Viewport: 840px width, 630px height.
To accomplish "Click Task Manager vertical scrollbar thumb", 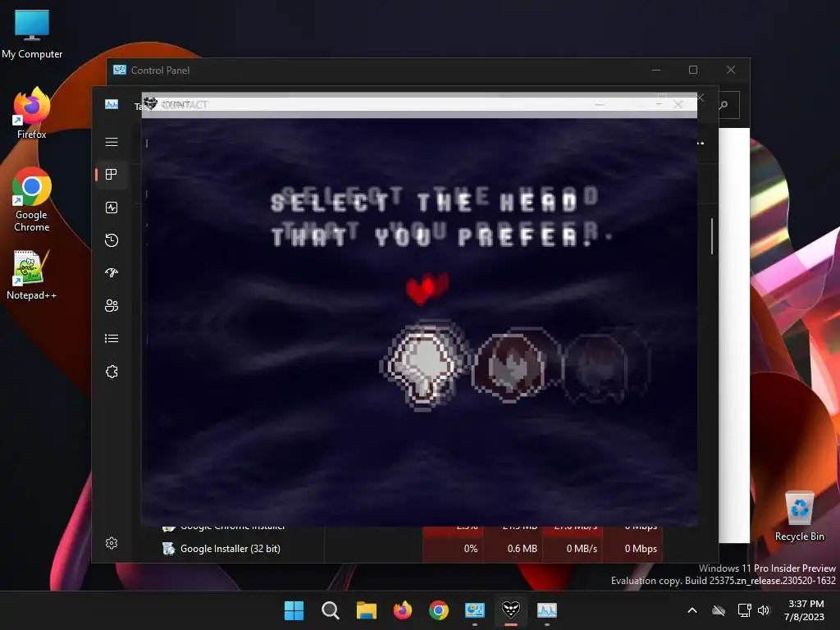I will pyautogui.click(x=712, y=236).
